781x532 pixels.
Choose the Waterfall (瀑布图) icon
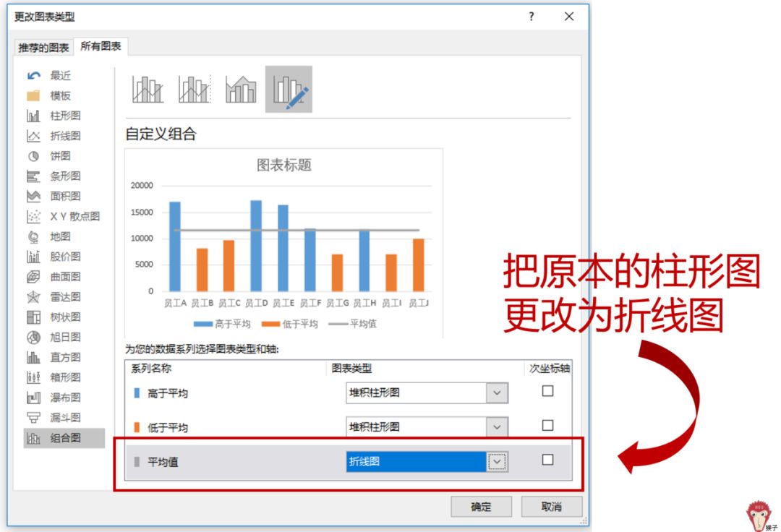coord(33,398)
